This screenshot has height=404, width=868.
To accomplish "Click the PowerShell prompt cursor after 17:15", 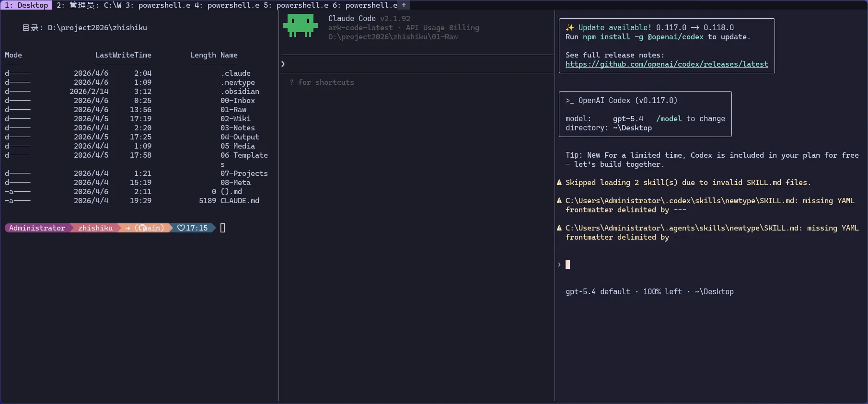I will click(222, 228).
